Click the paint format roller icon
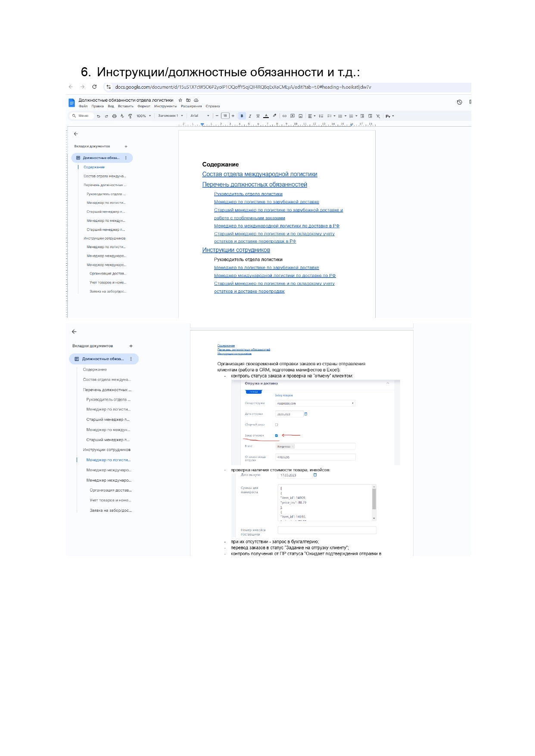The width and height of the screenshot is (535, 756). [x=130, y=116]
